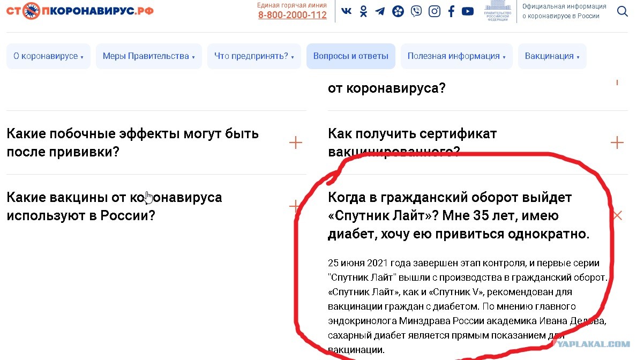Open the Instagram icon
Screen dimensions: 644x360
click(x=435, y=11)
